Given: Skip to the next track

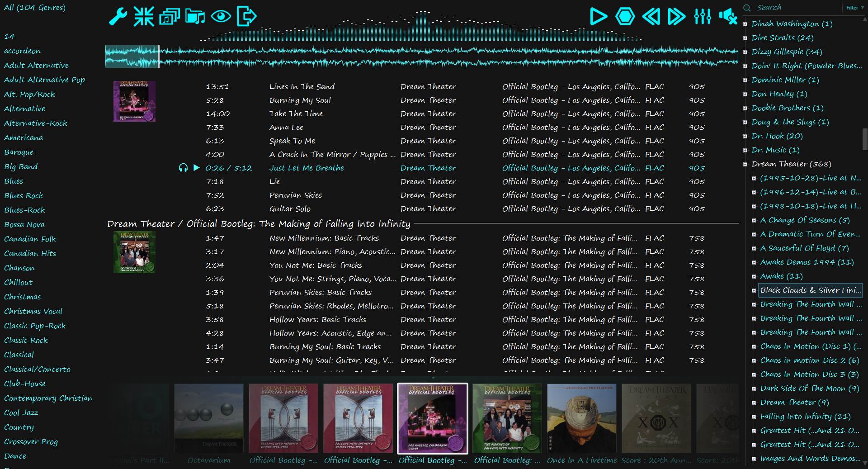Looking at the screenshot, I should [x=677, y=17].
